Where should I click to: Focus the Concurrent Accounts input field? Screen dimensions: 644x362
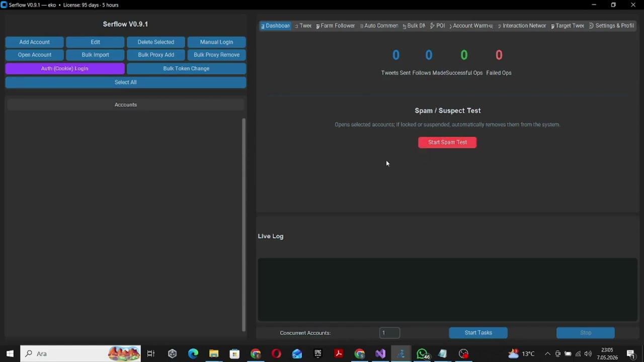389,333
